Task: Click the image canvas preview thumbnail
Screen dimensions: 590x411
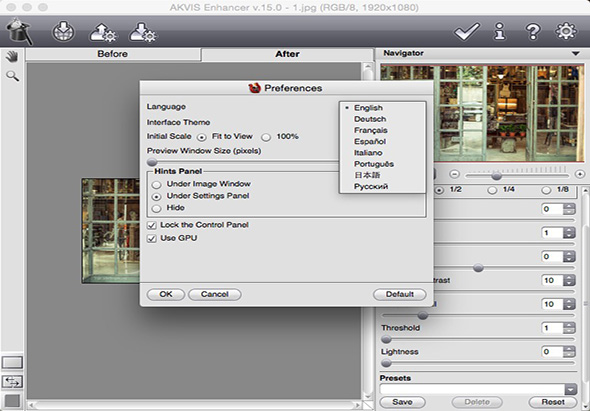Action: (x=111, y=231)
